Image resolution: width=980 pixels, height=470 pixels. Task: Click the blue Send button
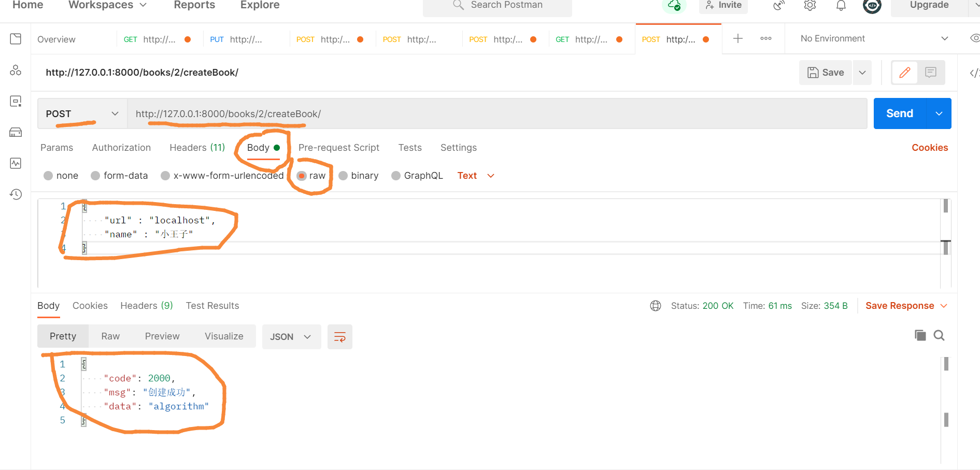[x=900, y=113]
